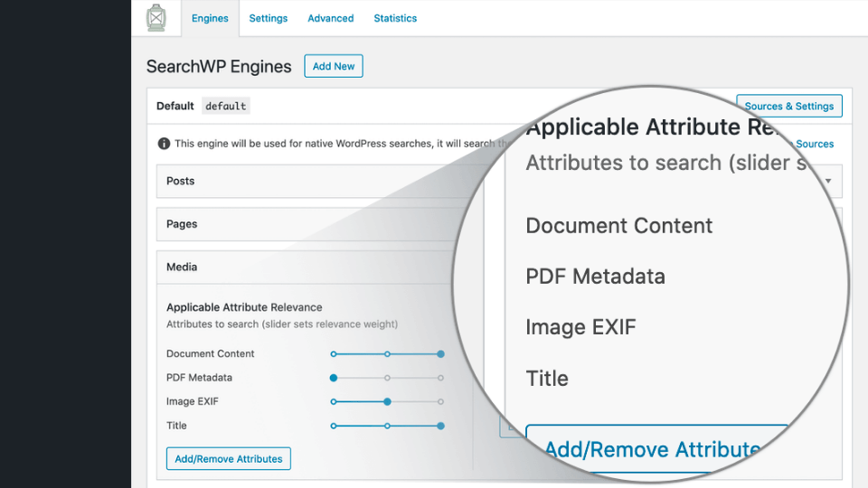Set Document Content slider to minimum point

point(334,354)
